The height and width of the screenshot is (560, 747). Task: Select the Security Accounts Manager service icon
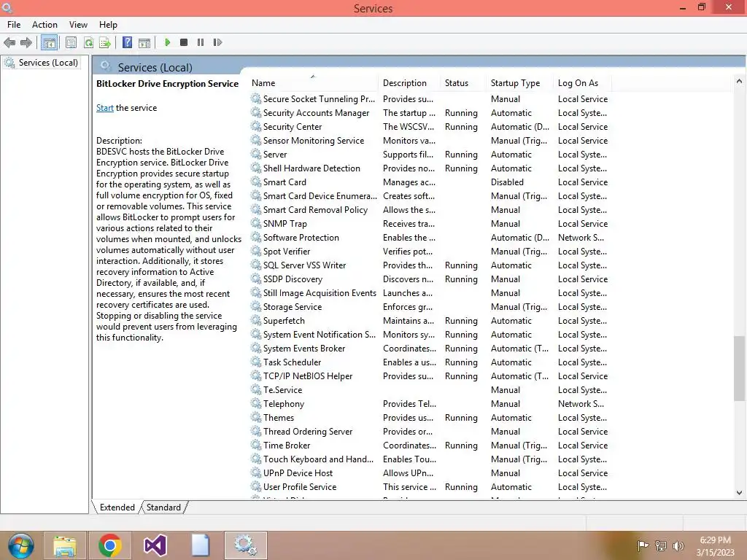coord(256,112)
